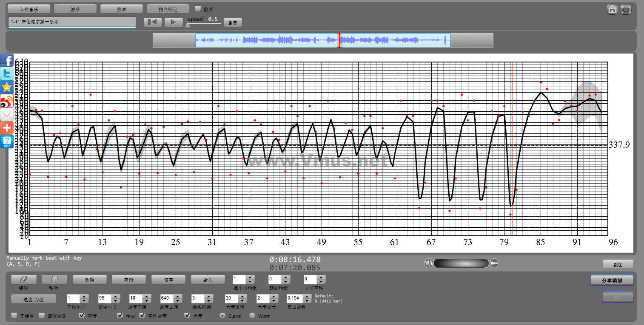Screen dimensions: 644x325
Task: Click the email envelope share icon
Action: point(7,115)
